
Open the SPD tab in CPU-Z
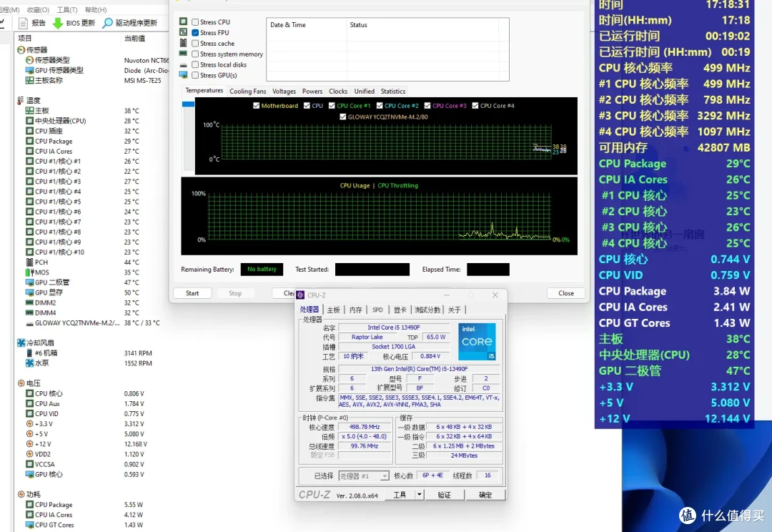pos(377,310)
